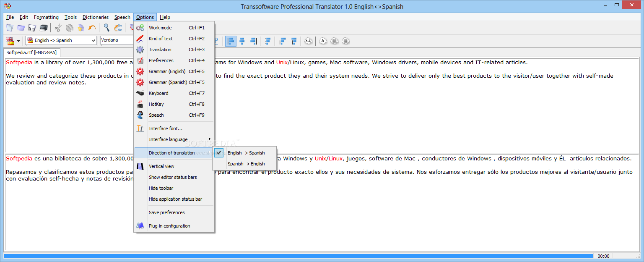The width and height of the screenshot is (644, 262).
Task: Select Softpedia.rtf [ENG>SPA] document tab
Action: (32, 52)
